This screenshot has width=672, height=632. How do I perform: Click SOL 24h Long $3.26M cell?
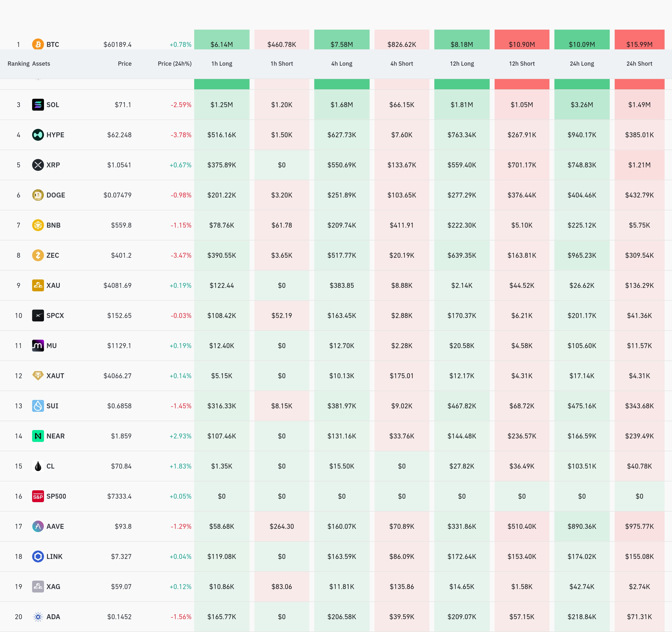coord(582,105)
